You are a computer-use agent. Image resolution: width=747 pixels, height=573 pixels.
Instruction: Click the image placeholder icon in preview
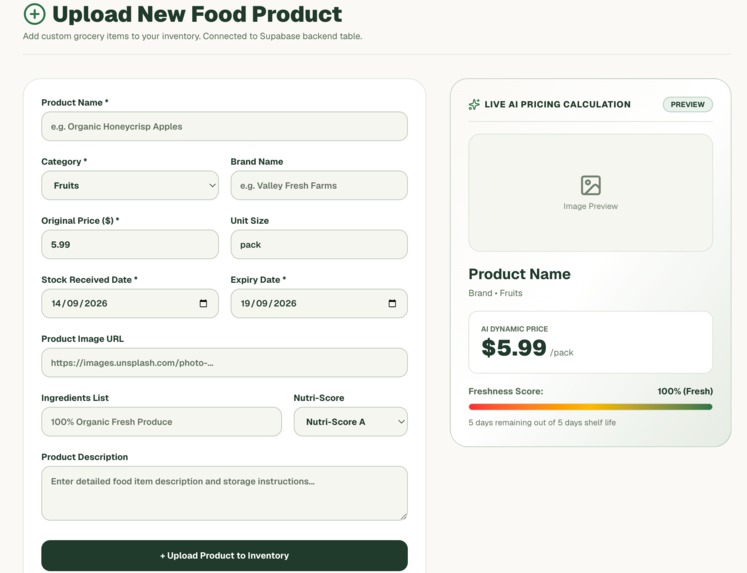591,185
